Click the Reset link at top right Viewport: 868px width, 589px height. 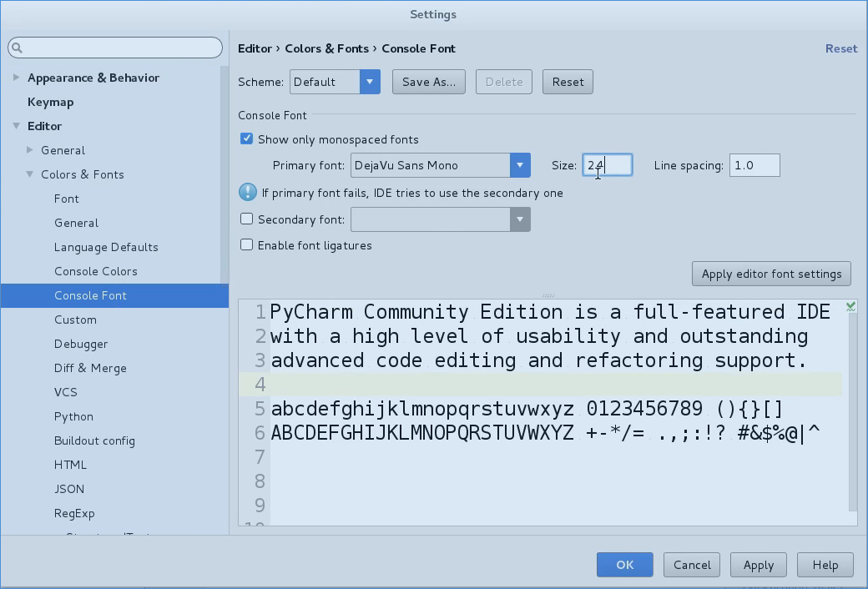coord(841,48)
